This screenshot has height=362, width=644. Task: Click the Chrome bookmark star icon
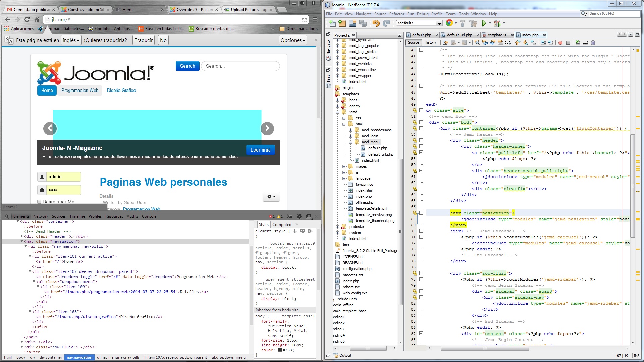[304, 19]
